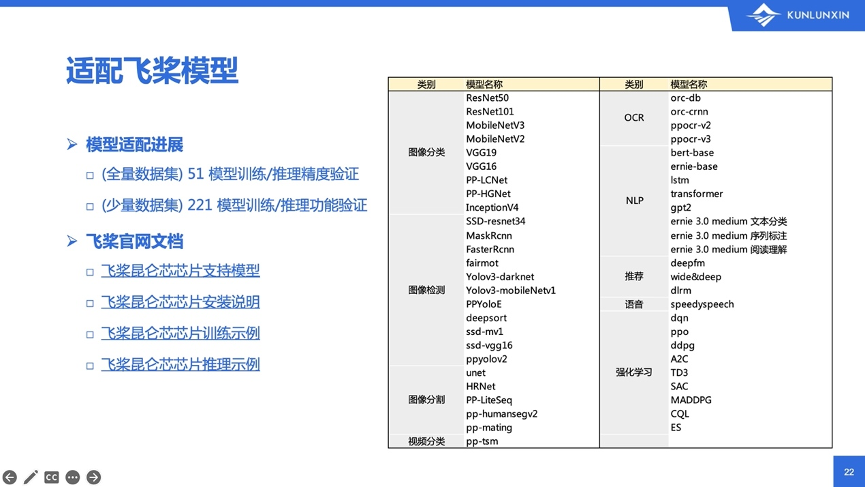Select 模型适配进展 heading
This screenshot has height=487, width=866.
[x=134, y=145]
